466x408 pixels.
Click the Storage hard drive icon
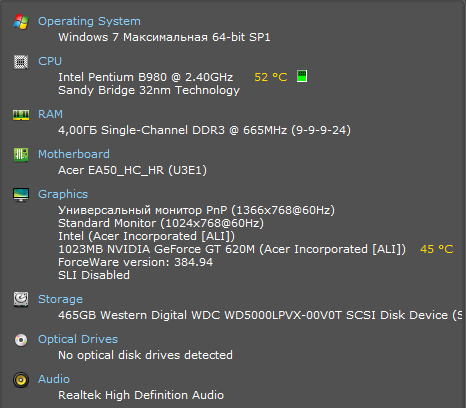21,299
